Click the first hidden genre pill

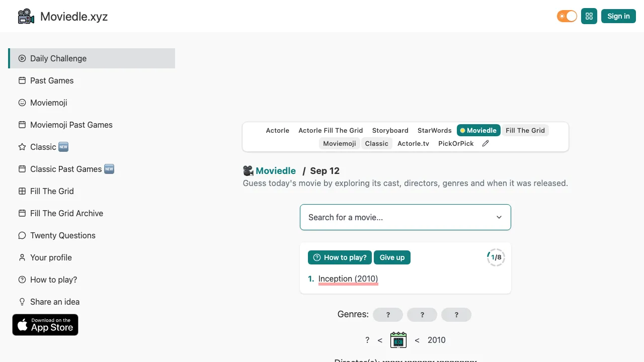point(388,315)
